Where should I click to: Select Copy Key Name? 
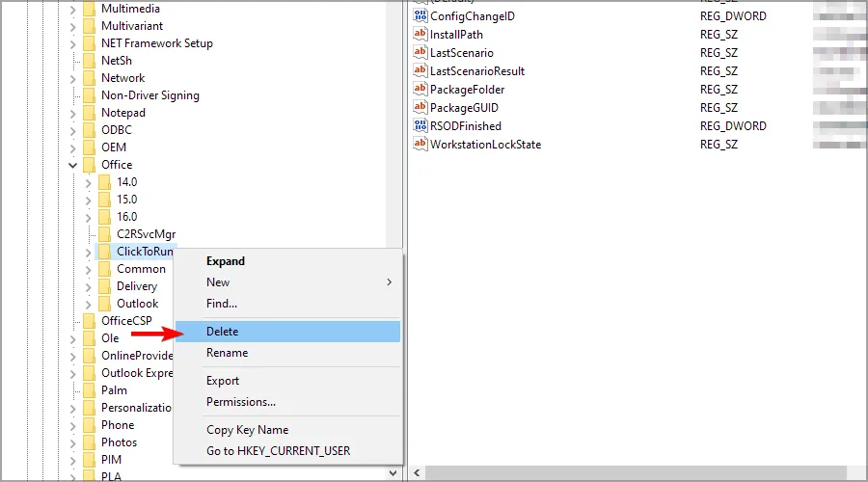[287, 430]
